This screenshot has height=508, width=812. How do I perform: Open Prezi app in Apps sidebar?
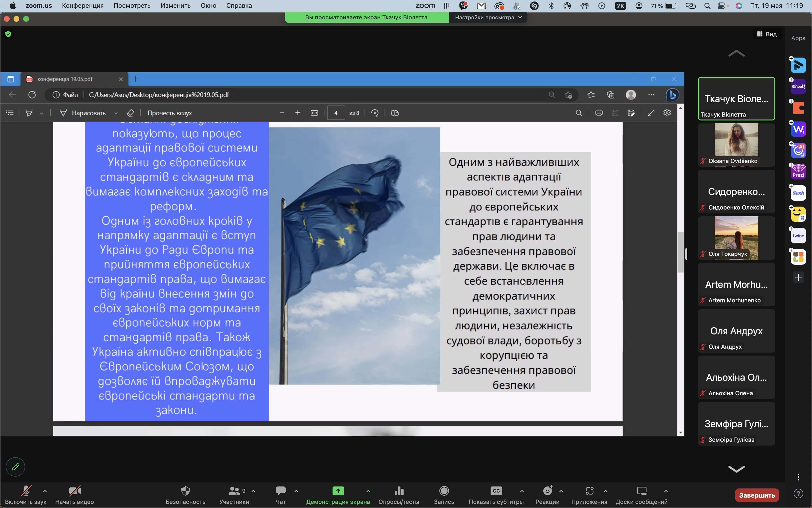pos(798,171)
